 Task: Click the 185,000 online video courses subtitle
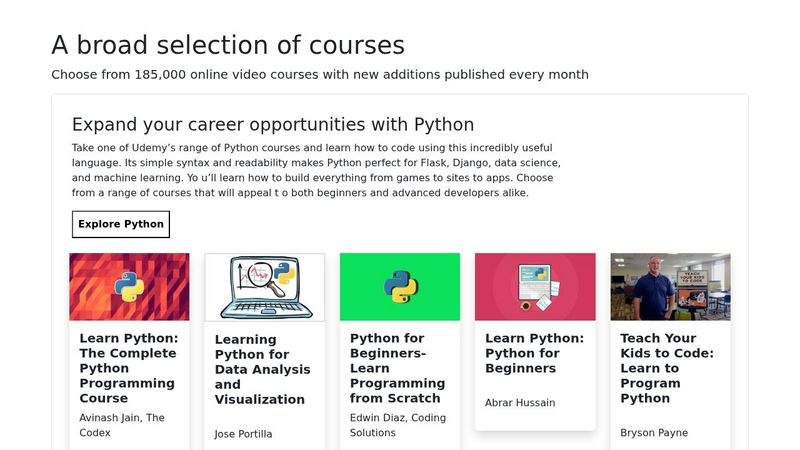click(x=320, y=74)
